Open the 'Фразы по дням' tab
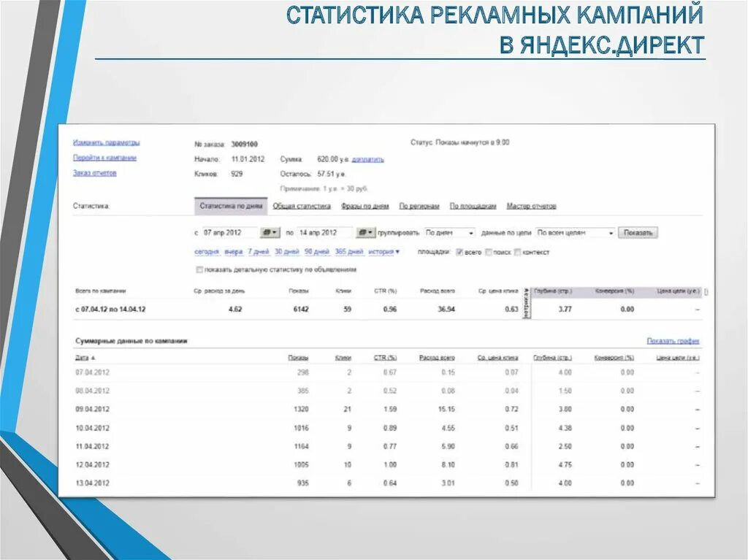This screenshot has width=748, height=560. point(365,206)
